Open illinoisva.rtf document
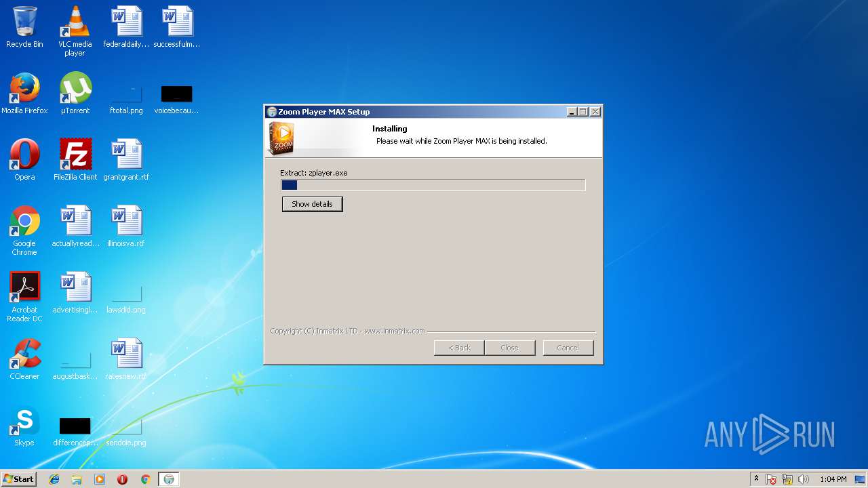Screen dimensions: 868x488 [x=126, y=226]
